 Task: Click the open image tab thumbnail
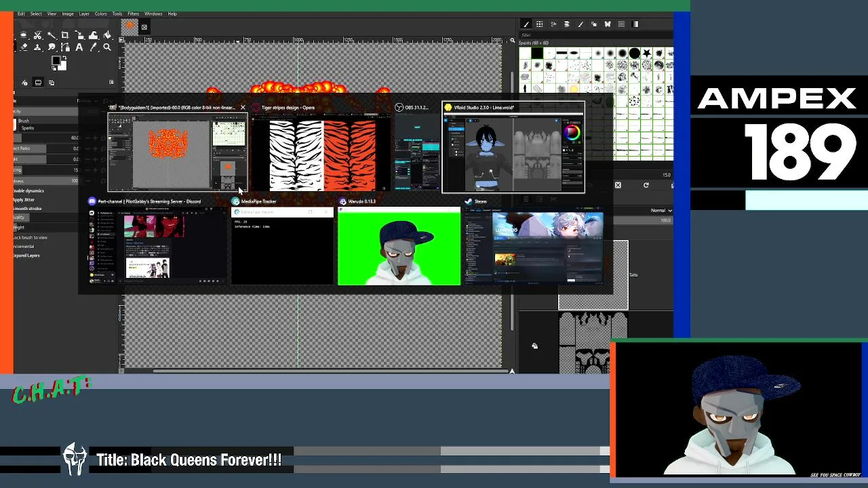(x=130, y=26)
